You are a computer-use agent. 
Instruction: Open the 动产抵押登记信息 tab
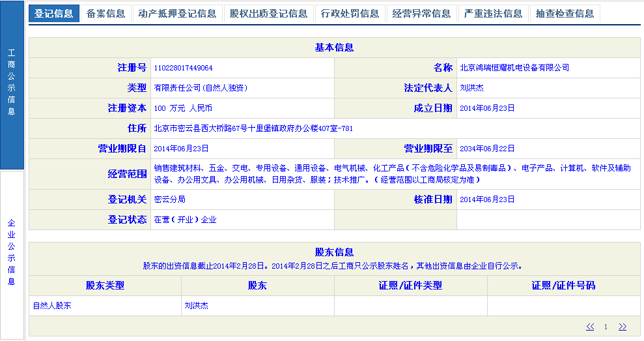177,14
